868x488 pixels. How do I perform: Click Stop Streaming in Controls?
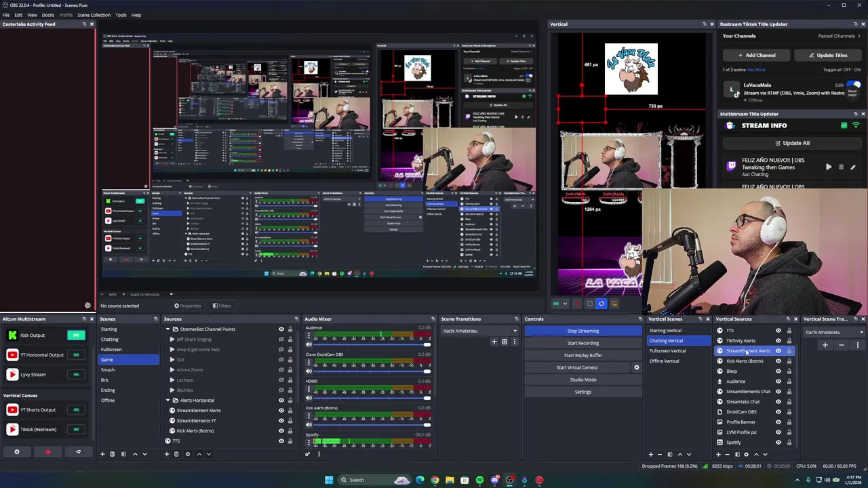[583, 331]
